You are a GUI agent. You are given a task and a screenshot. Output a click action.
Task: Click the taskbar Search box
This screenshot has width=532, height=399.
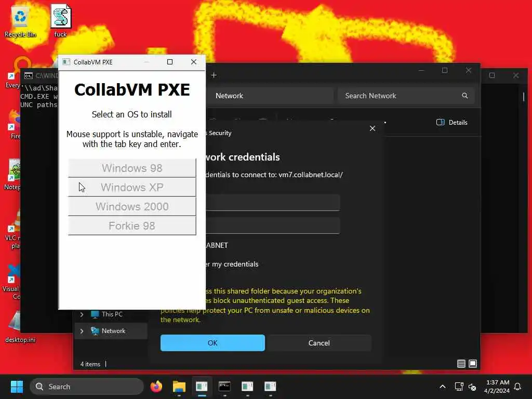click(87, 387)
